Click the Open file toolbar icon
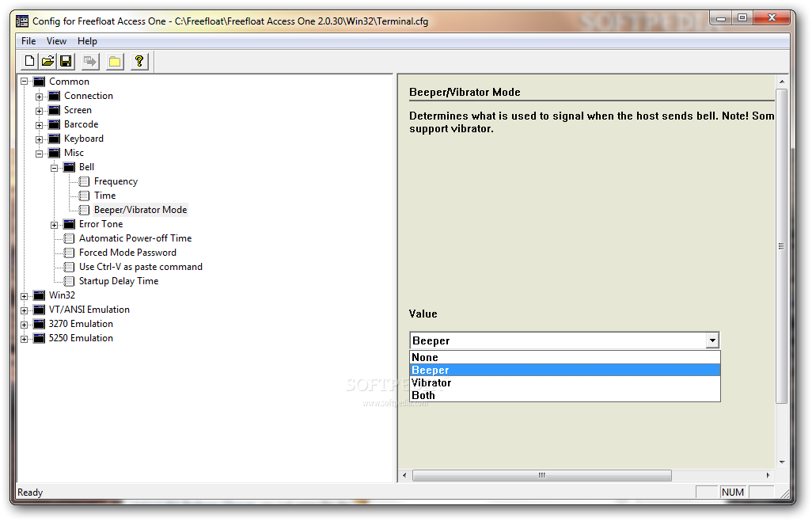This screenshot has height=521, width=812. coord(47,62)
